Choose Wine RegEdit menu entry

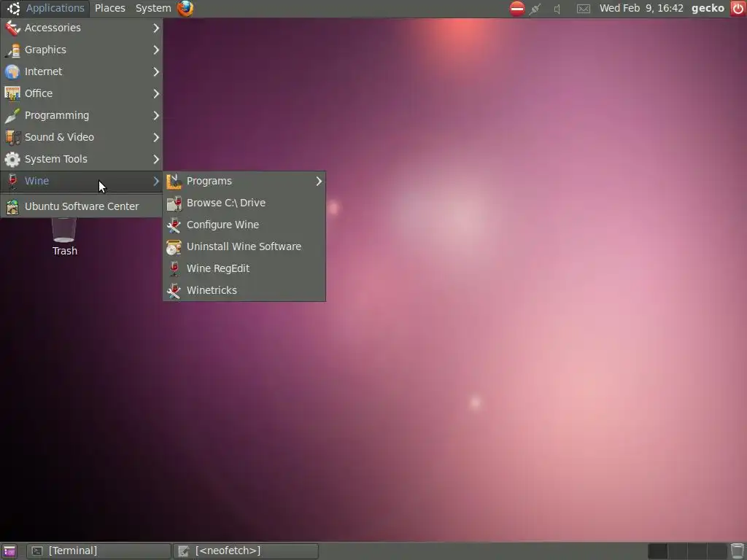pyautogui.click(x=244, y=269)
